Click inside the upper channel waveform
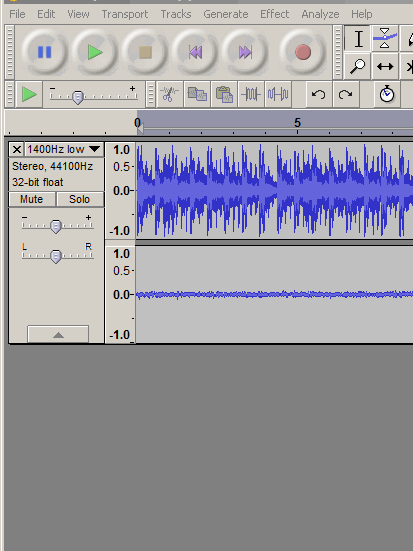The image size is (413, 551). (x=274, y=190)
